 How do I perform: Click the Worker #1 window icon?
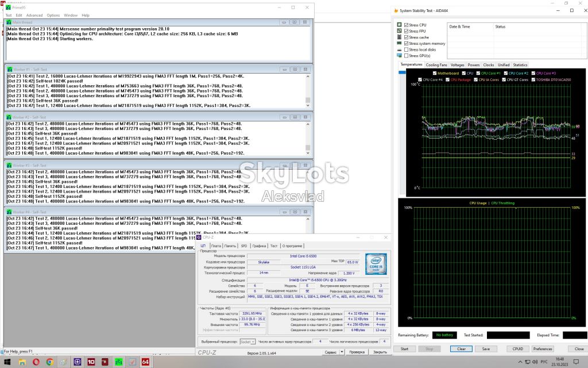pos(10,70)
